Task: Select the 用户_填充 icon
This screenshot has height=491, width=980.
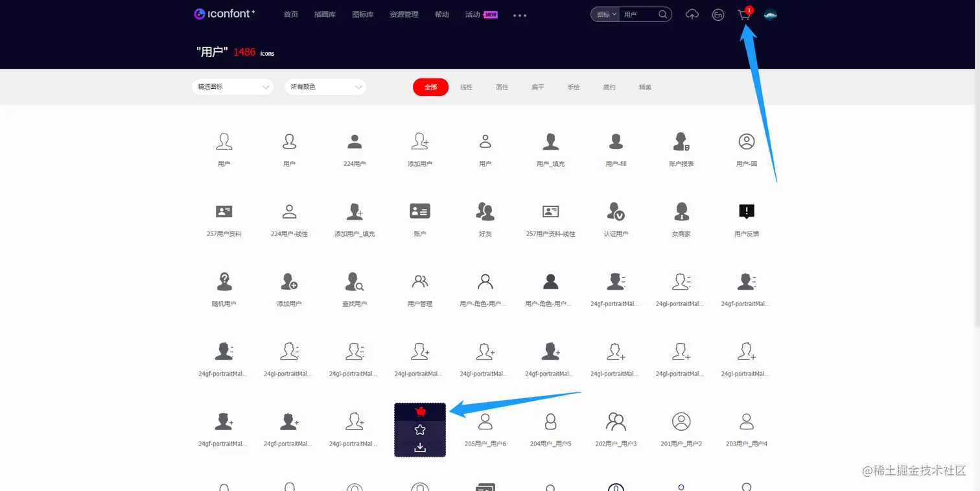Action: tap(551, 141)
